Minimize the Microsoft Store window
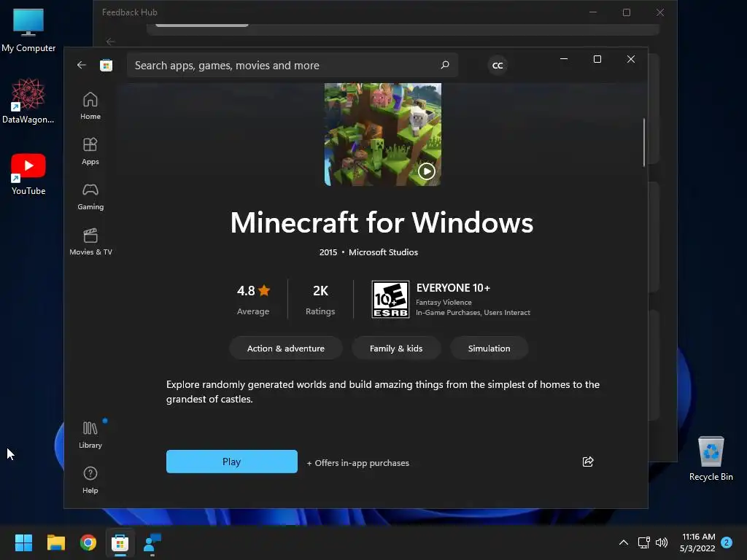 (x=564, y=59)
